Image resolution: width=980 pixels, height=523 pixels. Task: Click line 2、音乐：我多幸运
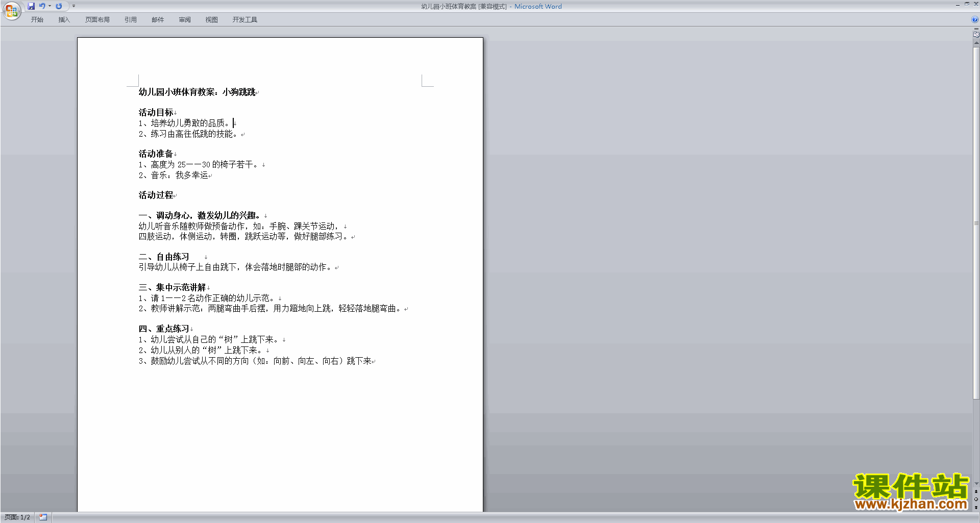pos(173,176)
